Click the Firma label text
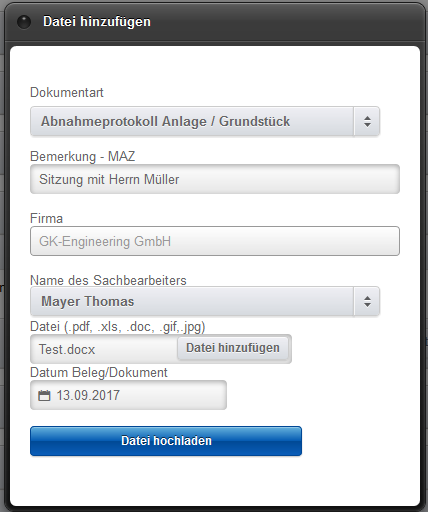Viewport: 428px width, 512px height. (46, 219)
